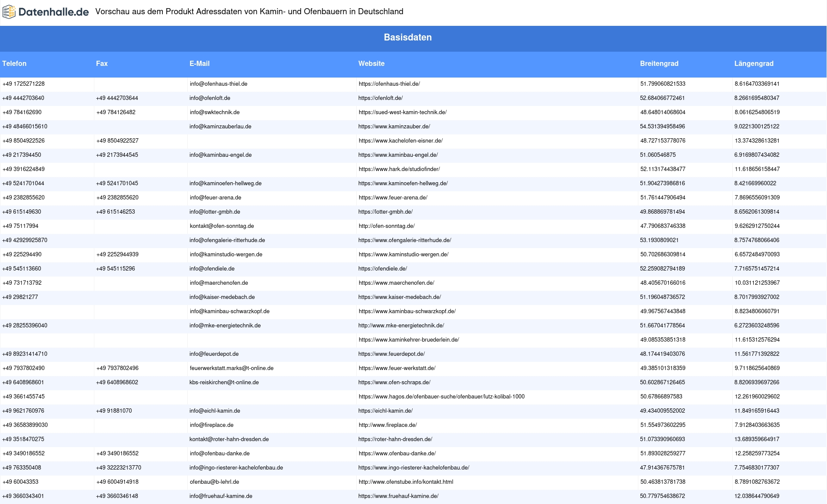Click longitude value 8.6164703369141
827x504 pixels.
click(x=757, y=84)
